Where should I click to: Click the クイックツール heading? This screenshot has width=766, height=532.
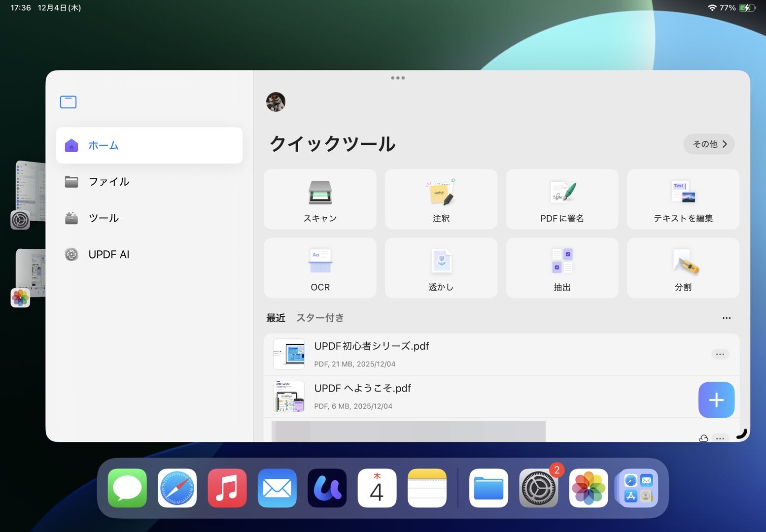(333, 144)
